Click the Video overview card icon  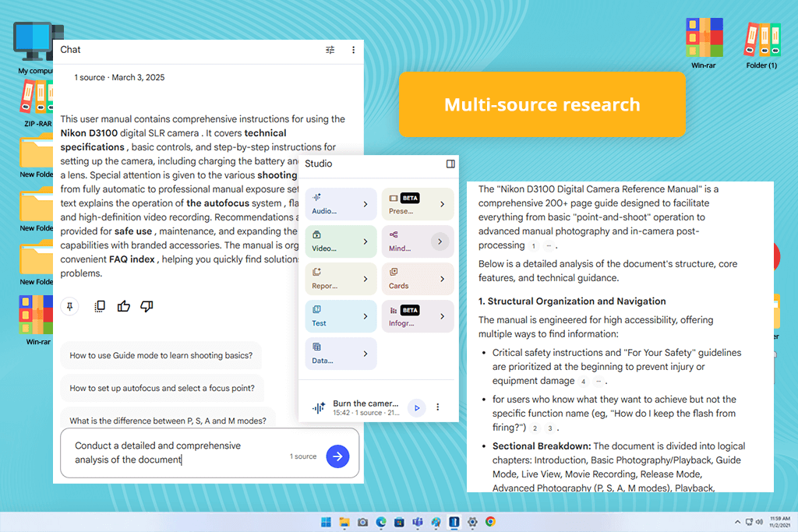click(x=316, y=234)
